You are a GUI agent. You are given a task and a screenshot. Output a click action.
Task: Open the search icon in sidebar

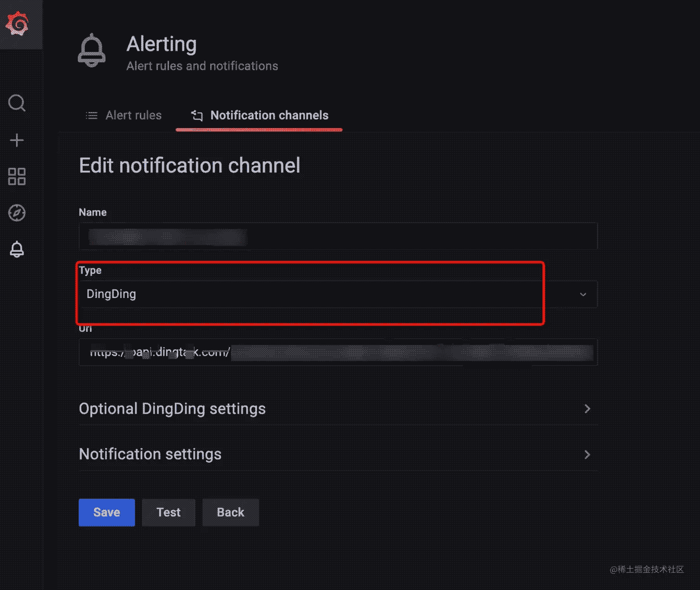coord(17,103)
